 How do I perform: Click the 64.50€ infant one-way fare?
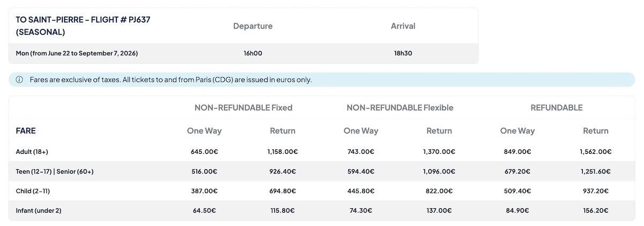point(204,210)
